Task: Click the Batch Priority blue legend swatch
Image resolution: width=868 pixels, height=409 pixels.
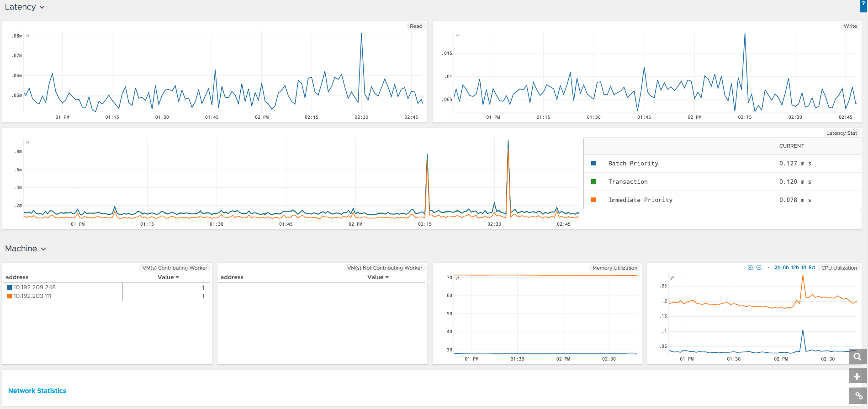Action: (x=593, y=163)
